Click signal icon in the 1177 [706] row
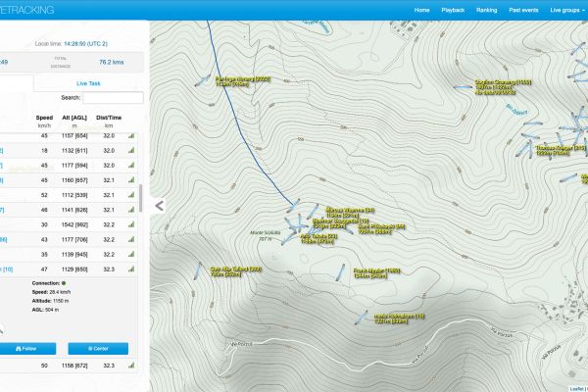This screenshot has height=392, width=588. 131,239
